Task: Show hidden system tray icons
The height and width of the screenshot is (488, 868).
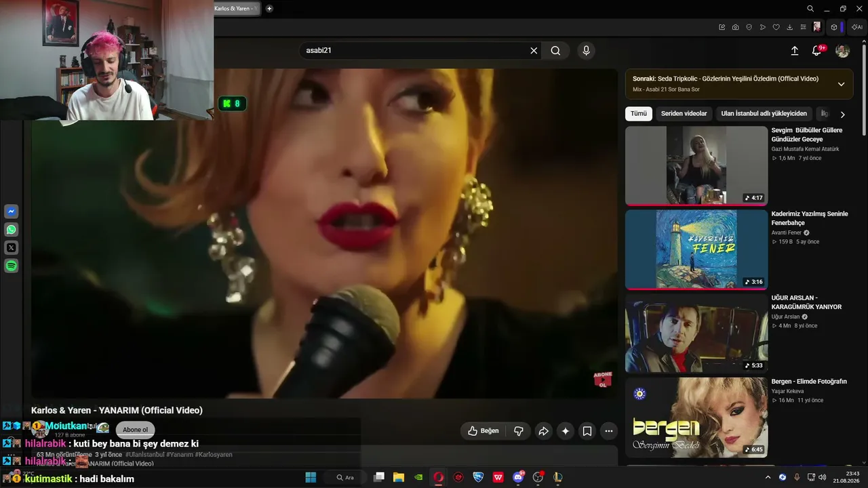Action: point(768,477)
